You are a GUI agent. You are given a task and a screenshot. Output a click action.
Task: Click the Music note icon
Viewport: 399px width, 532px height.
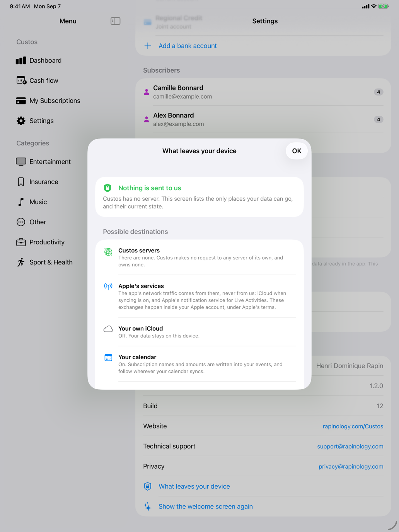(21, 202)
